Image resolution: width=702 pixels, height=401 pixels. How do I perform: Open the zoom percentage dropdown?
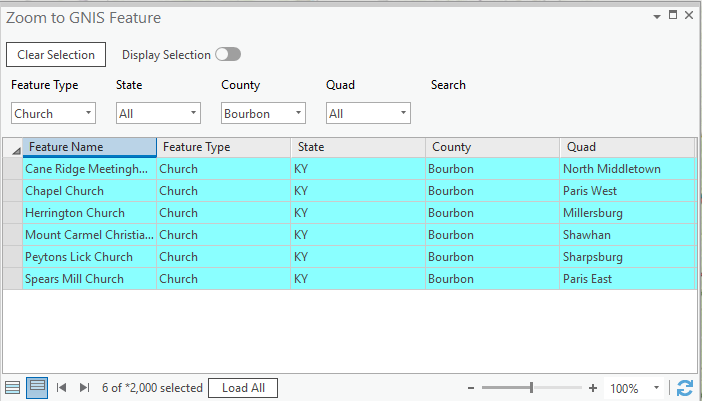click(x=656, y=388)
